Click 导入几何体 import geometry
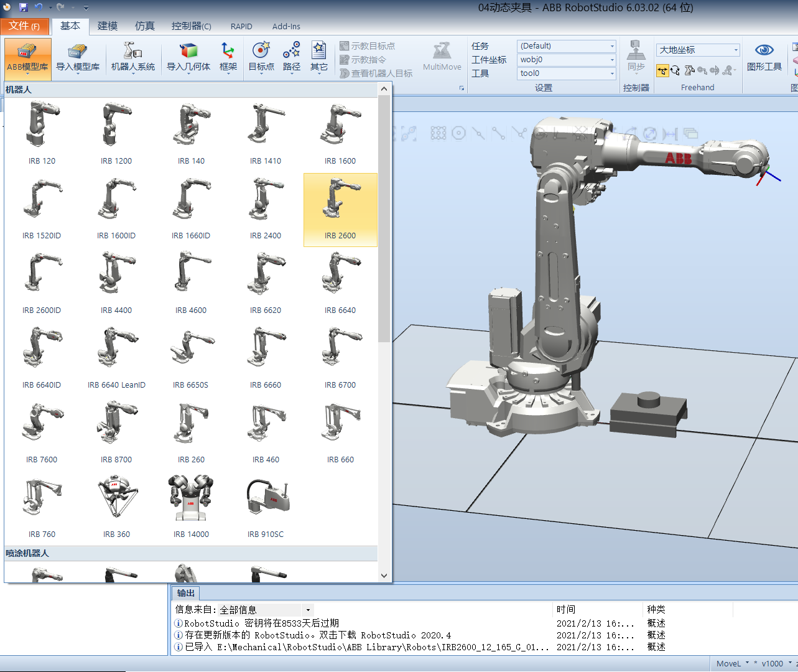The image size is (798, 672). (x=188, y=59)
